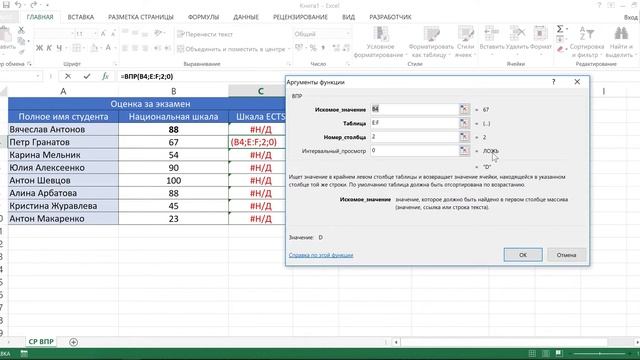Open the РАЗМЕТКА СТРАНИЦЫ tab
Viewport: 640px width, 360px height.
click(141, 17)
